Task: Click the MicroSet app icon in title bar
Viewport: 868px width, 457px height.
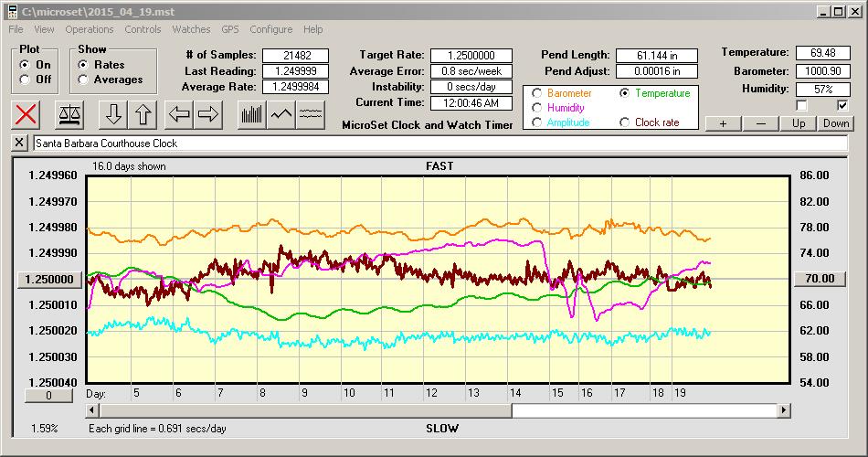Action: pyautogui.click(x=12, y=11)
